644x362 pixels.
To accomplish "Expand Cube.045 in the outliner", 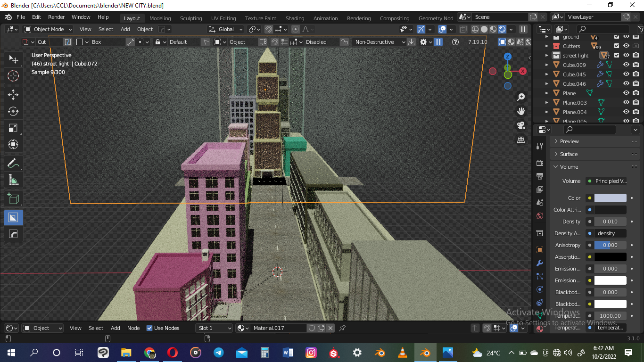I will [547, 74].
